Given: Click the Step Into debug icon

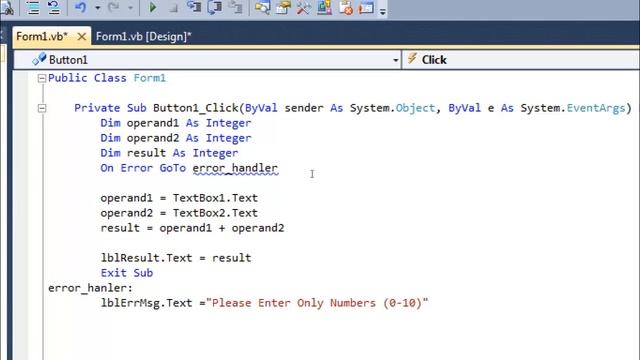Looking at the screenshot, I should (x=194, y=8).
